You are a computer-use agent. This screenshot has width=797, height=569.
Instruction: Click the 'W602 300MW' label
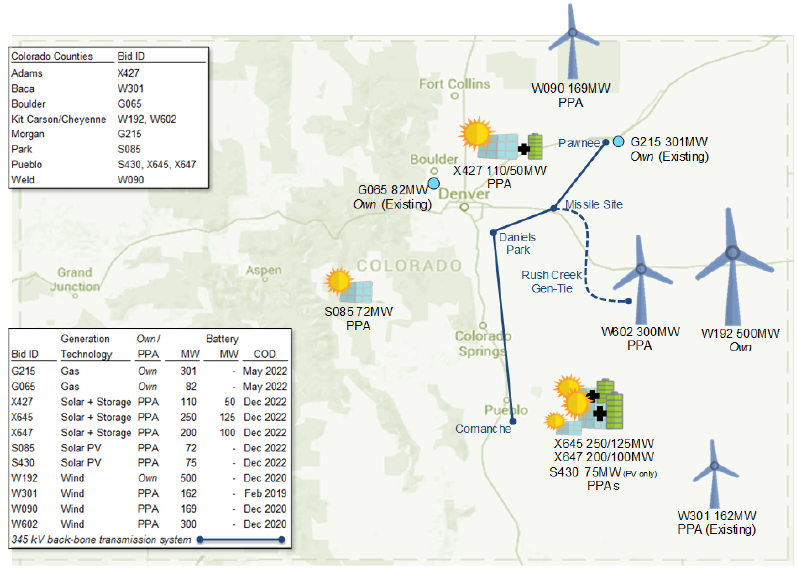[x=640, y=332]
